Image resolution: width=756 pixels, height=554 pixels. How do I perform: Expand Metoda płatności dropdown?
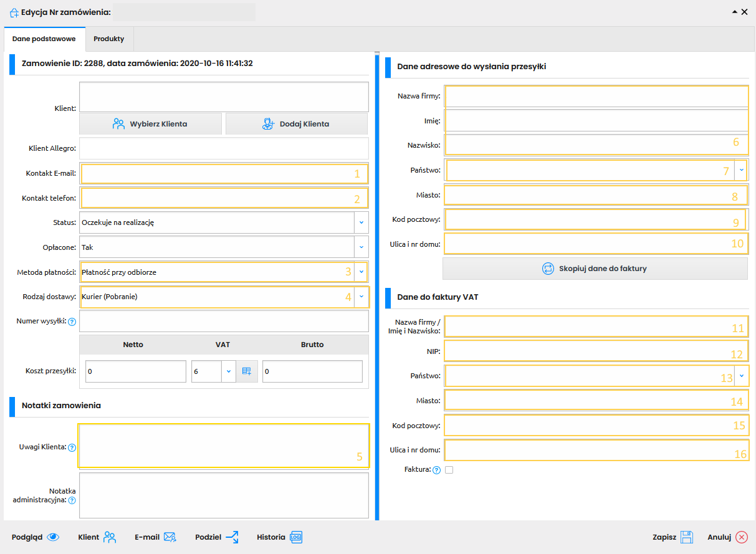point(361,272)
